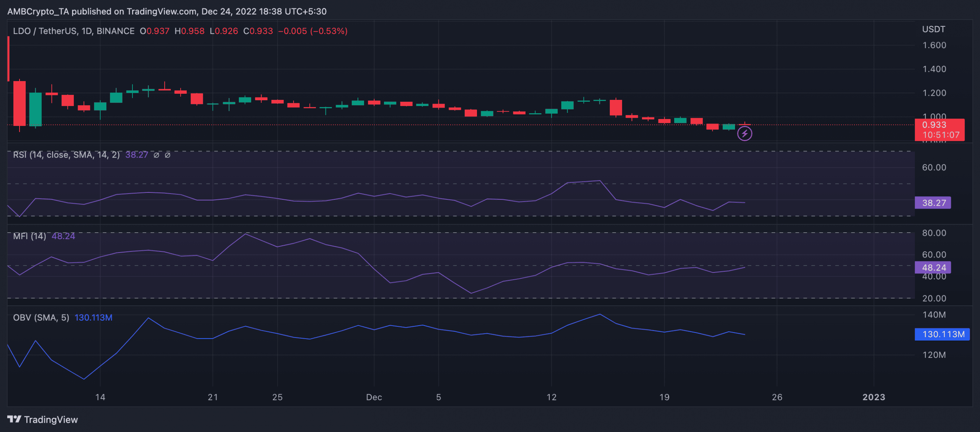Click the 48.24 value next to MFI label
Image resolution: width=980 pixels, height=432 pixels.
(x=63, y=236)
